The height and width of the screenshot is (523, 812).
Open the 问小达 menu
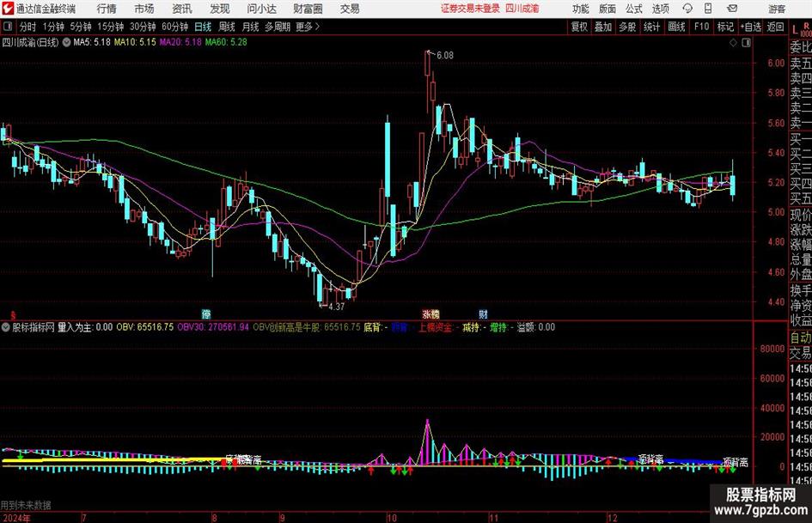coord(261,9)
